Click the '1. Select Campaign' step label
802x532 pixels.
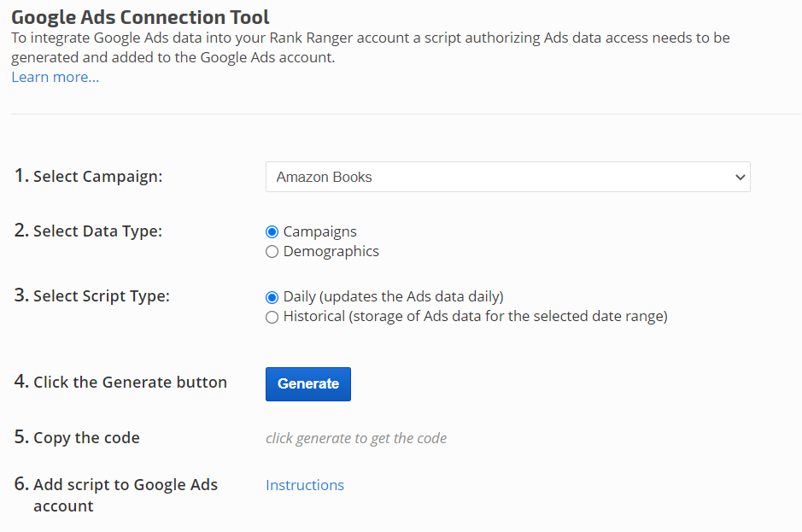click(88, 177)
